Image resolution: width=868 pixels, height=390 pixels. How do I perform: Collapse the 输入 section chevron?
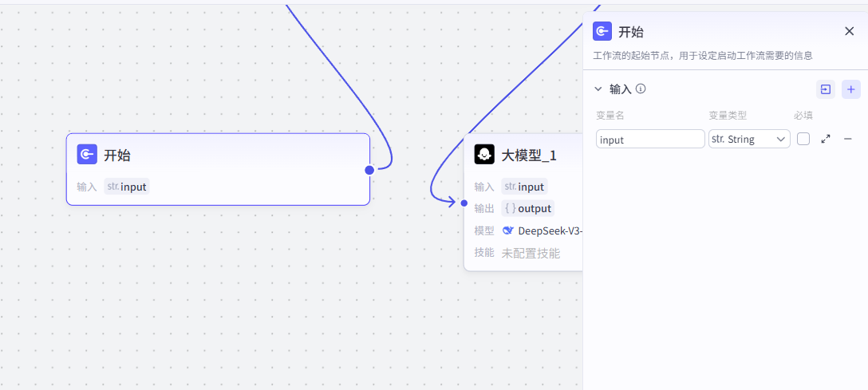[598, 89]
